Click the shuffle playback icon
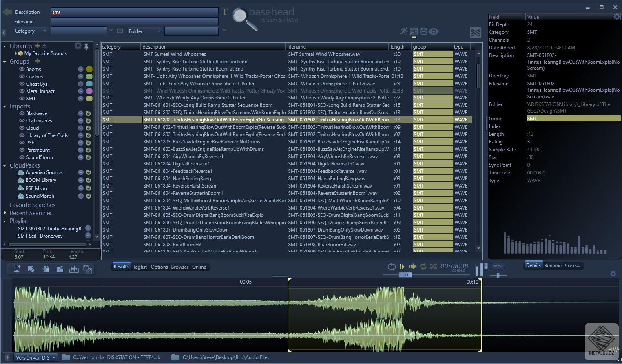 [433, 267]
